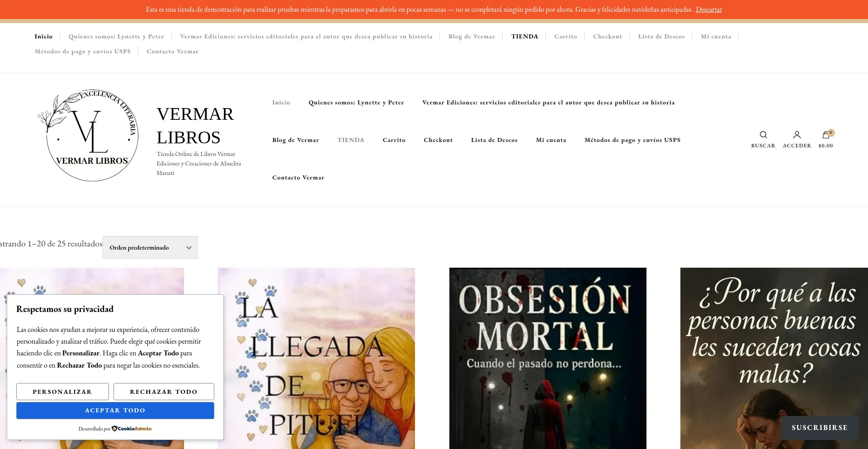
Task: Dismiss the demo store notice via Descartar
Action: point(708,9)
